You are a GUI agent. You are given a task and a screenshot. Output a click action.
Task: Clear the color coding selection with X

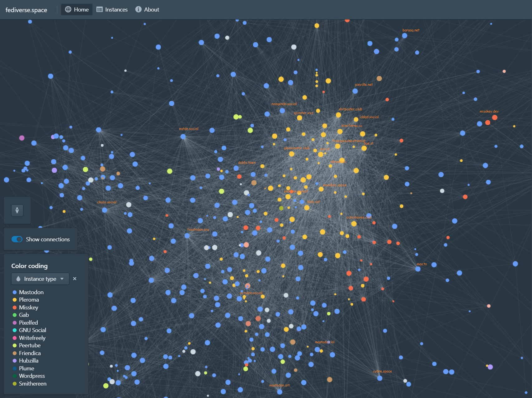coord(75,279)
